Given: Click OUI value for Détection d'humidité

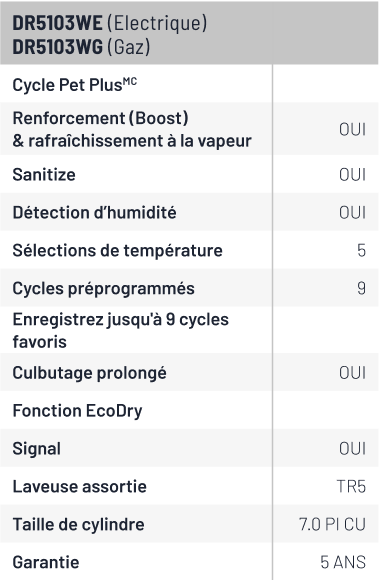Looking at the screenshot, I should click(352, 213).
